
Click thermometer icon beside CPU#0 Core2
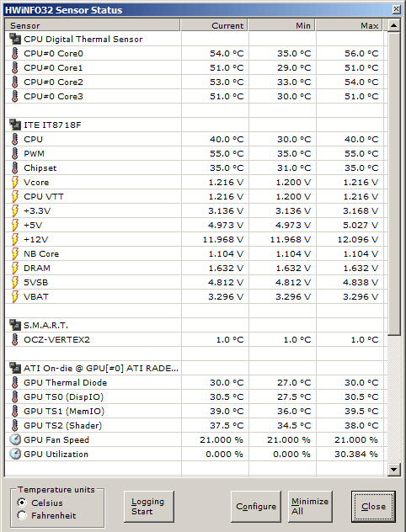point(14,82)
